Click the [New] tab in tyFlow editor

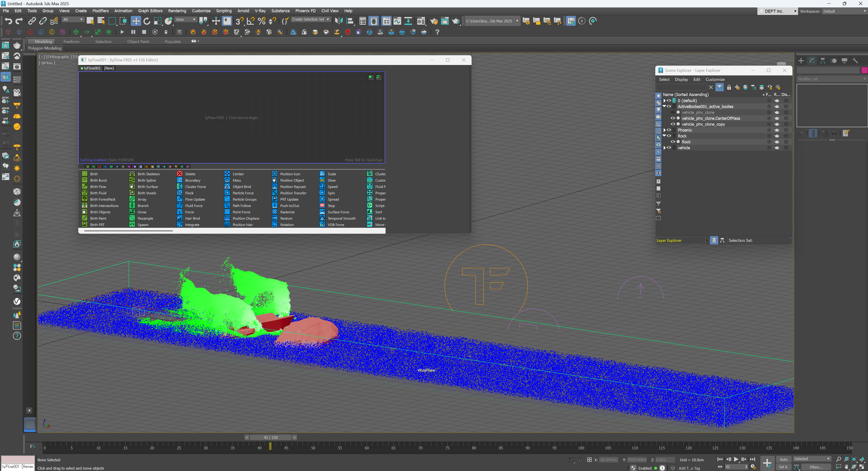click(109, 68)
